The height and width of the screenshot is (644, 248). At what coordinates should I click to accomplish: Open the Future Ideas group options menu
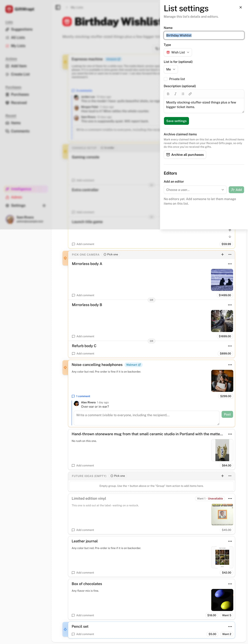(230, 476)
